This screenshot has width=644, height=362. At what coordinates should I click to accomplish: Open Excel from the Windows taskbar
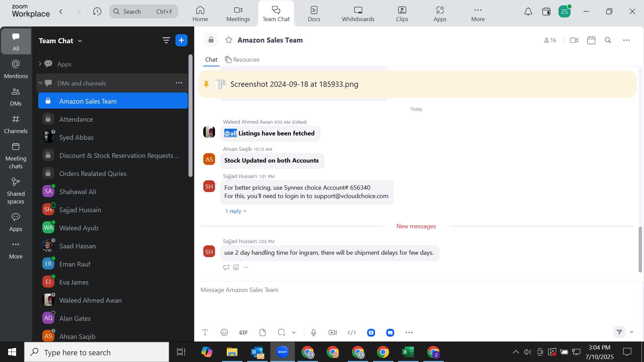pos(408,352)
